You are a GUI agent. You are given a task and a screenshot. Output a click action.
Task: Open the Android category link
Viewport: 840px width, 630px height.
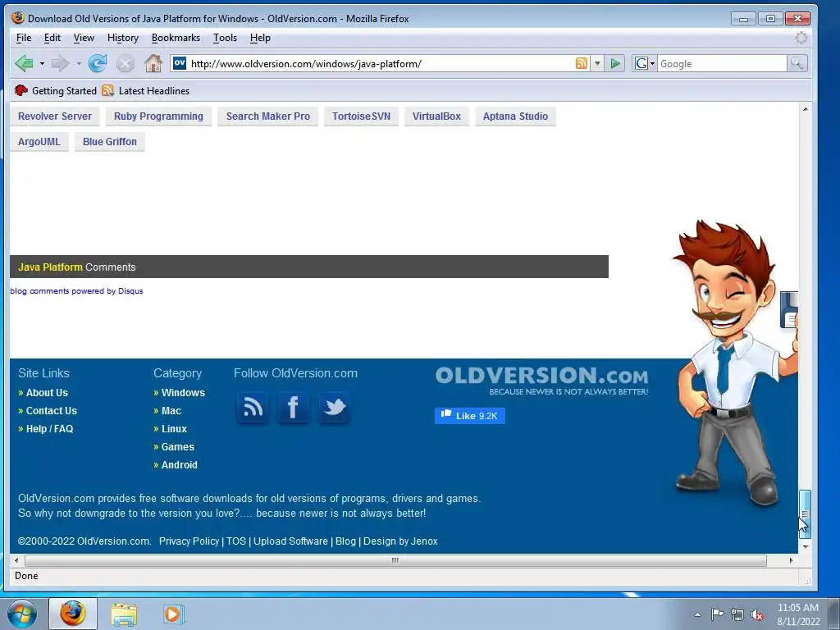180,465
